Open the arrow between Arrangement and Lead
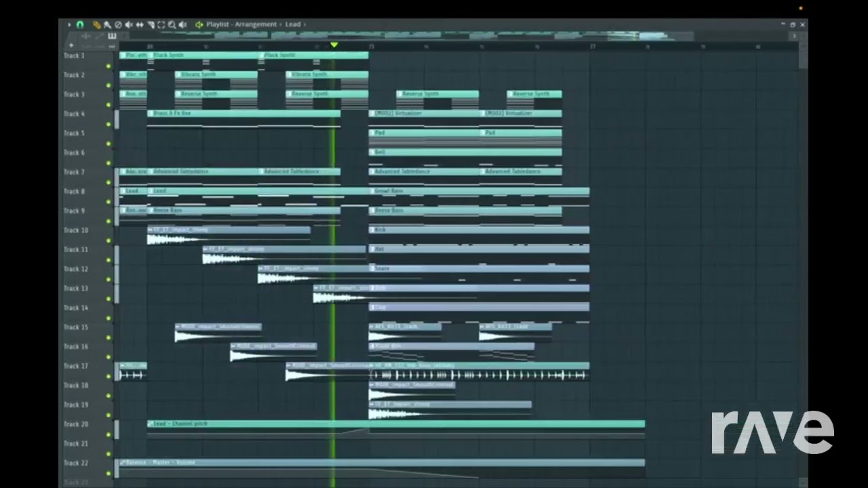868x488 pixels. (281, 24)
